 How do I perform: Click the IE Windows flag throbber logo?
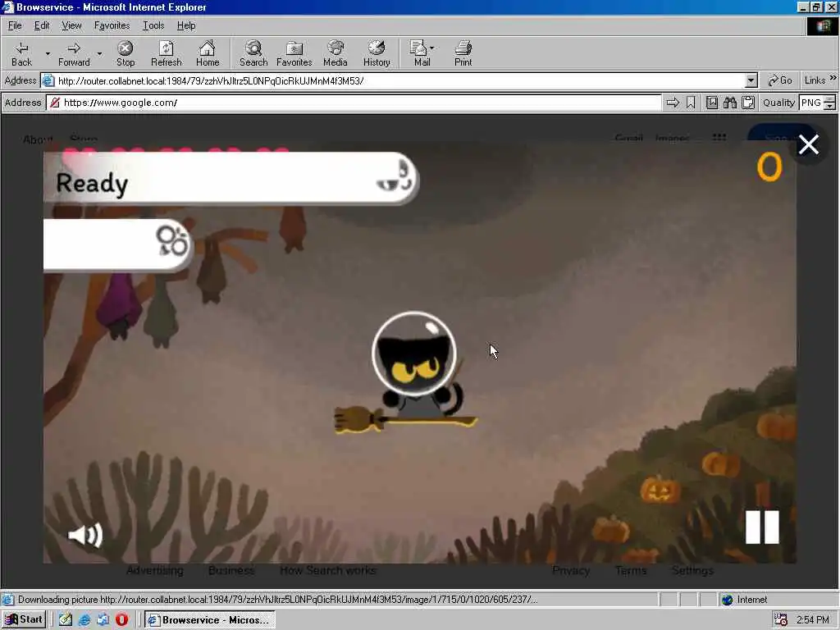click(x=822, y=25)
